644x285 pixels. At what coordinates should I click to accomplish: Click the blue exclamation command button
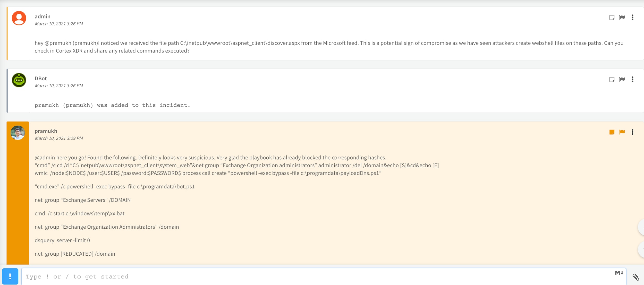[x=10, y=276]
